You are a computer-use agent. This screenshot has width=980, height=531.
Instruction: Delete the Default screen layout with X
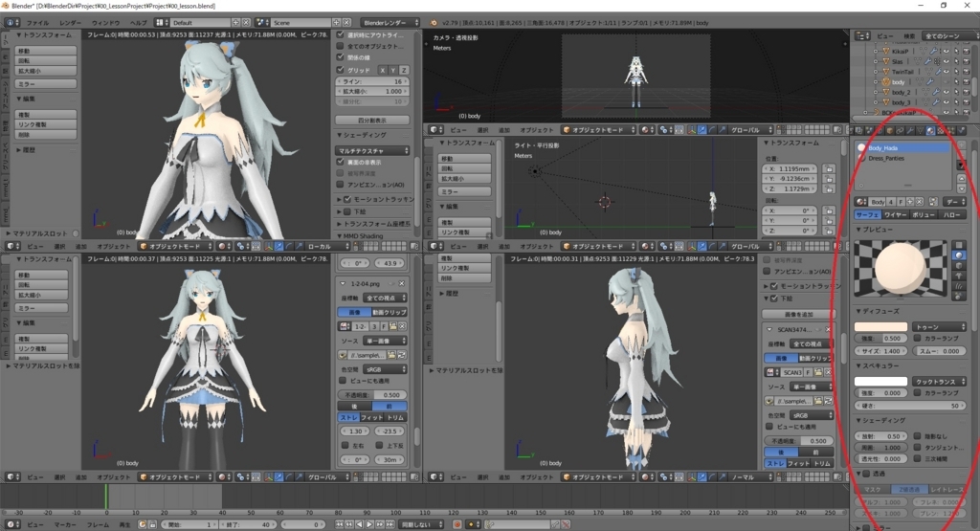click(x=246, y=23)
